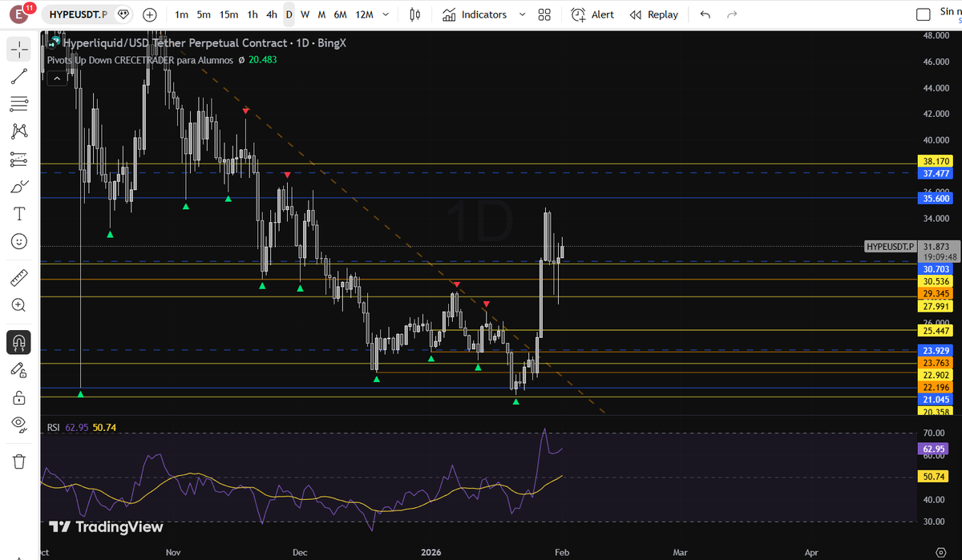Image resolution: width=962 pixels, height=560 pixels.
Task: Toggle stay in drawing mode
Action: (x=19, y=369)
